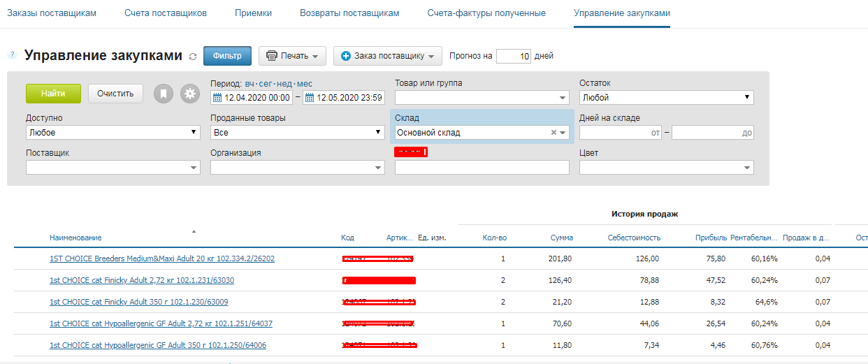Open saved filters bookmark icon

pos(164,94)
